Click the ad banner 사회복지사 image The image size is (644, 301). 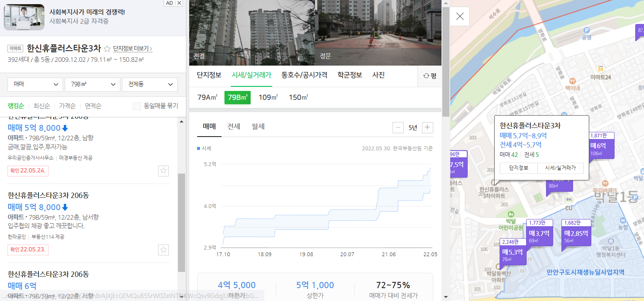pos(24,17)
